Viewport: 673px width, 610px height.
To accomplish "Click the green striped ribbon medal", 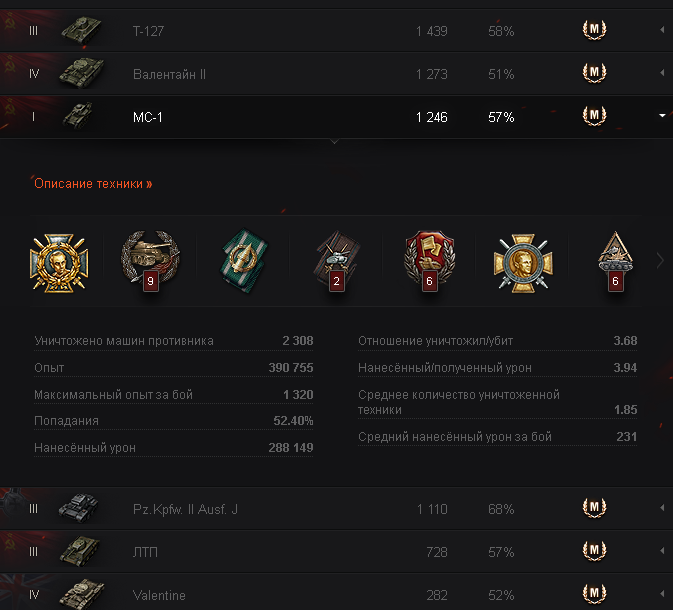I will [240, 261].
